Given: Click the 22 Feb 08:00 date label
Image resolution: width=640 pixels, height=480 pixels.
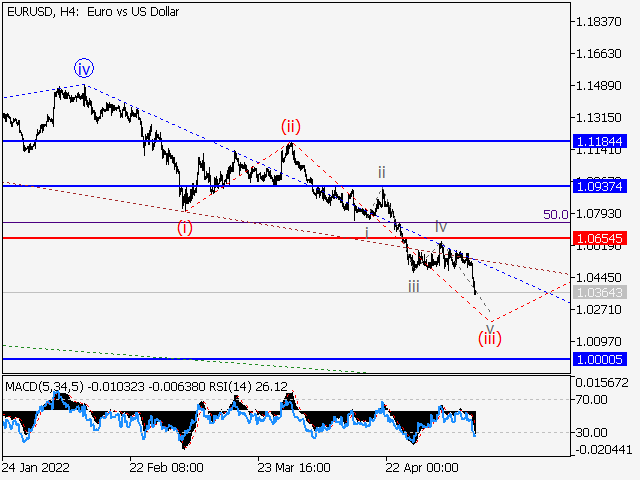Looking at the screenshot, I should [x=167, y=467].
